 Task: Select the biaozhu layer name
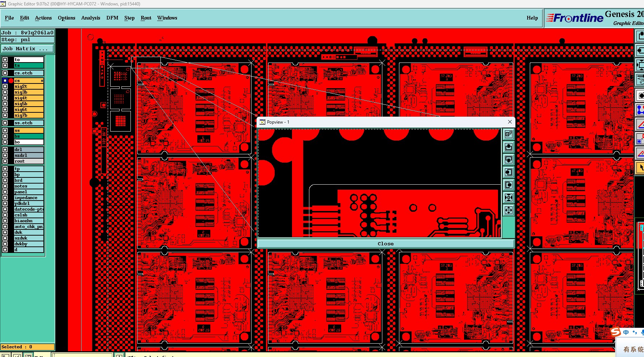(29, 221)
